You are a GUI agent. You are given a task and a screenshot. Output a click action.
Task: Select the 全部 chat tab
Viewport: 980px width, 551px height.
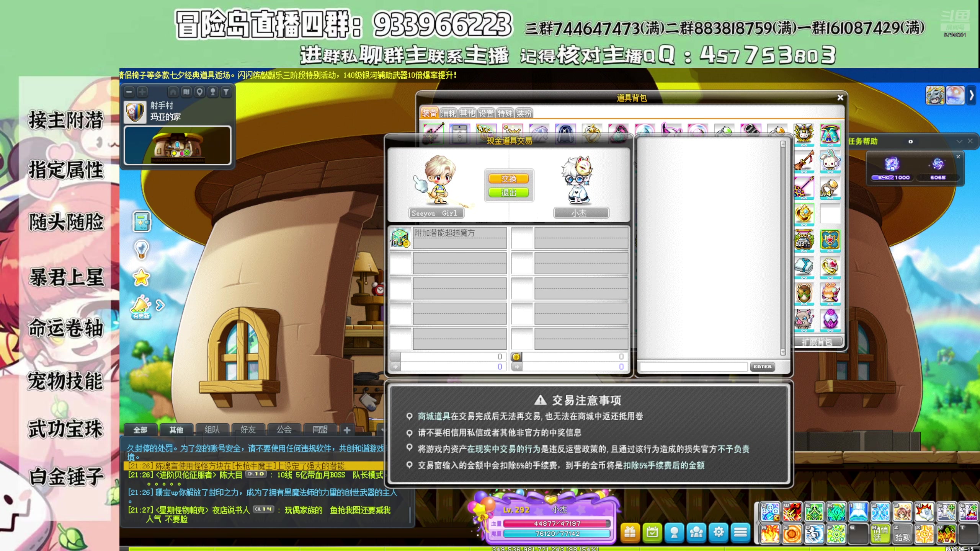(x=140, y=430)
